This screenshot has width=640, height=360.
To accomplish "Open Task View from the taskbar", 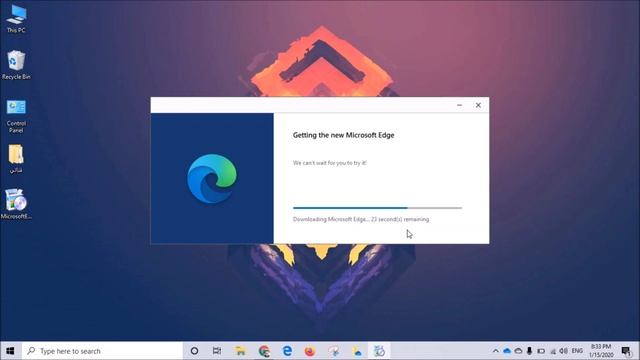I will pos(217,351).
